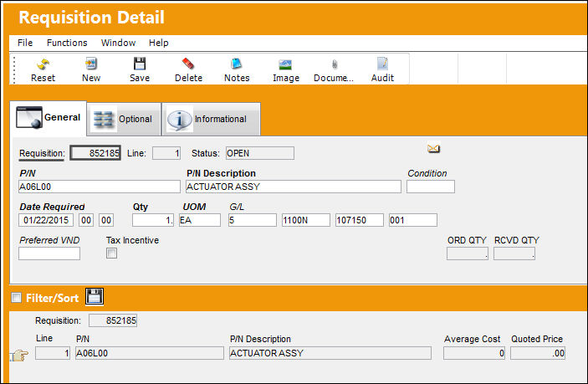Click the envelope mail icon
Viewport: 588px width, 384px height.
point(433,149)
